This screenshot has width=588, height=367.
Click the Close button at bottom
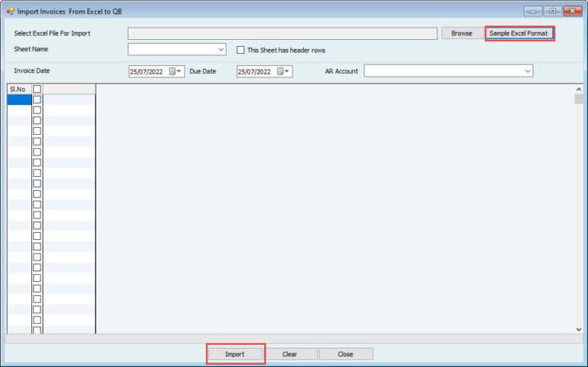coord(345,354)
